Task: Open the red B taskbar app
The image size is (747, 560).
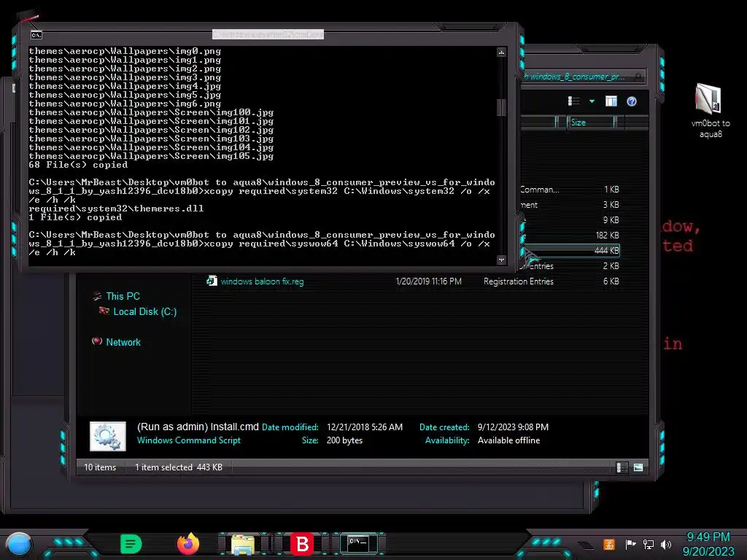Action: (302, 544)
